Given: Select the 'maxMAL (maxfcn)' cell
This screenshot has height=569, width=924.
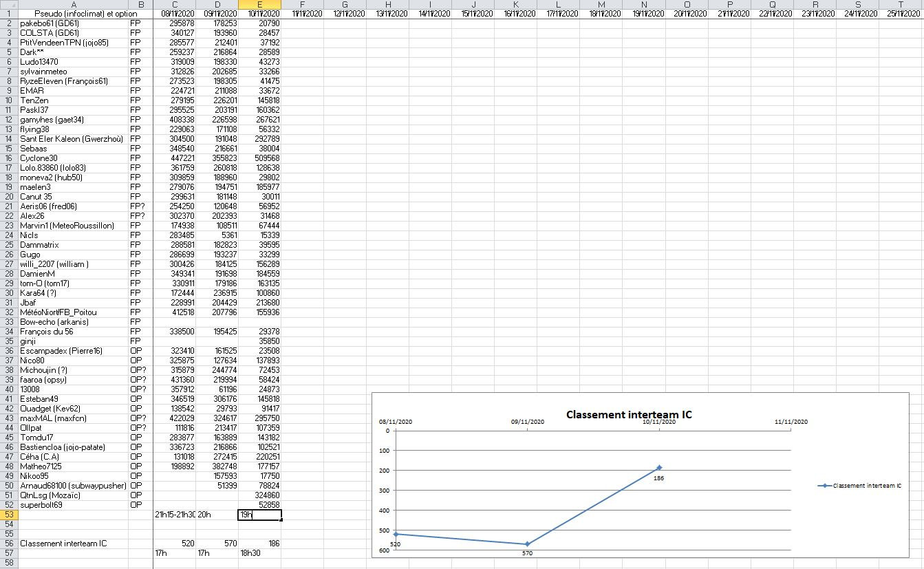Looking at the screenshot, I should tap(72, 418).
